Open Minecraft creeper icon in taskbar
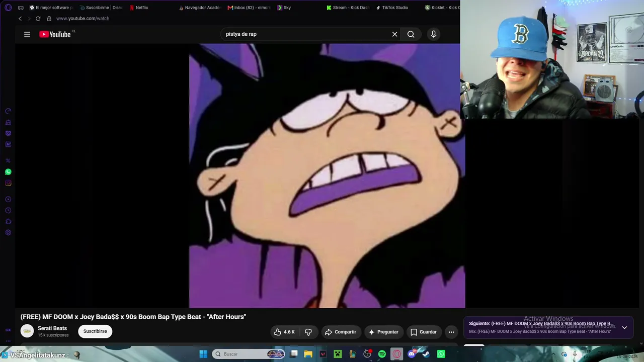The width and height of the screenshot is (644, 362). point(338,354)
